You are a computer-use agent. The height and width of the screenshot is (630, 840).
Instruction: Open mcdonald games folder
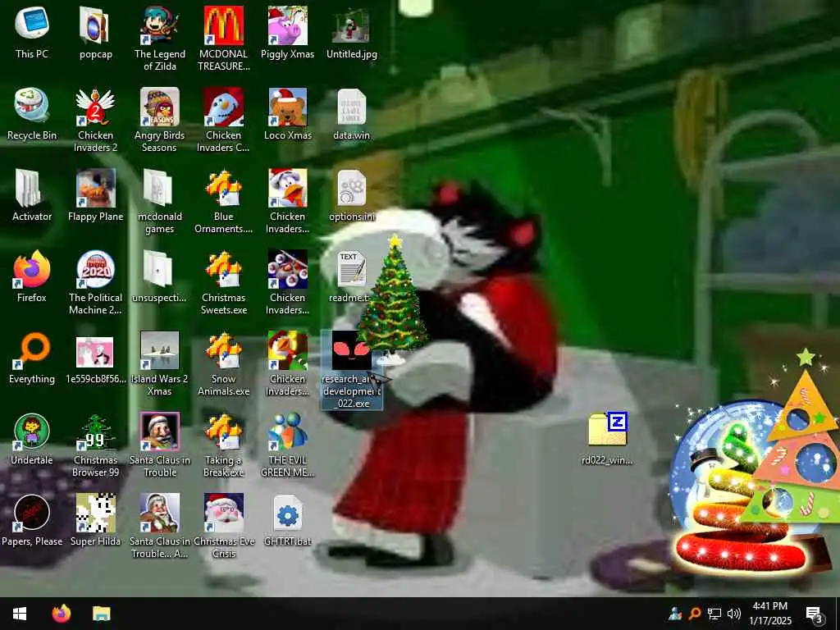(x=160, y=200)
